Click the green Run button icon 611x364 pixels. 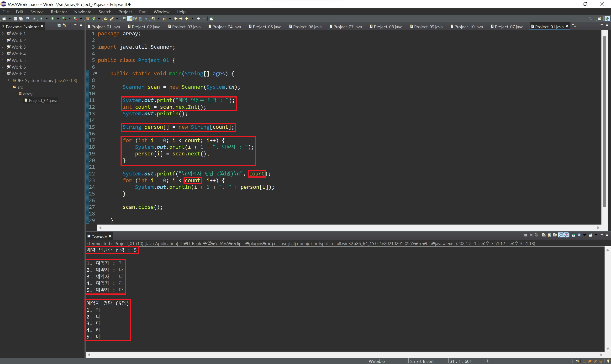tap(52, 19)
